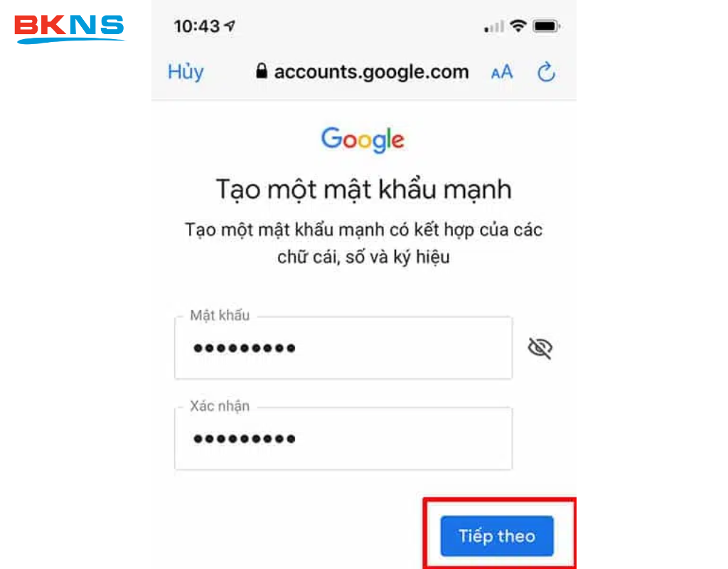Tap the Wi-Fi status icon
This screenshot has width=728, height=569.
[518, 26]
